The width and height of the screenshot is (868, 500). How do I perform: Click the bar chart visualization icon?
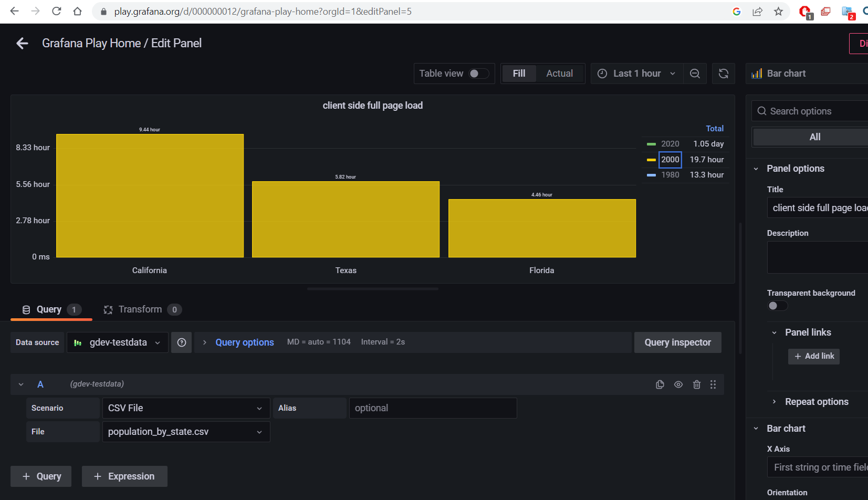coord(756,73)
